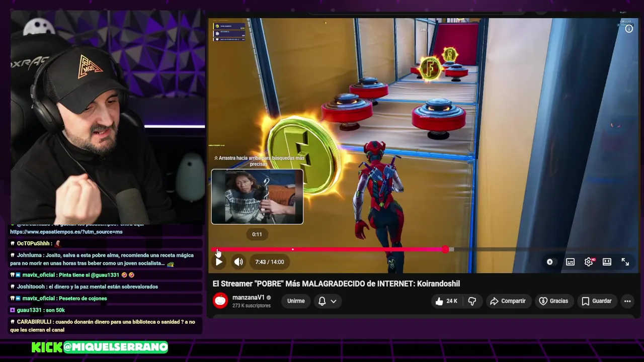The image size is (644, 362).
Task: Click the Compartir share button
Action: (508, 301)
